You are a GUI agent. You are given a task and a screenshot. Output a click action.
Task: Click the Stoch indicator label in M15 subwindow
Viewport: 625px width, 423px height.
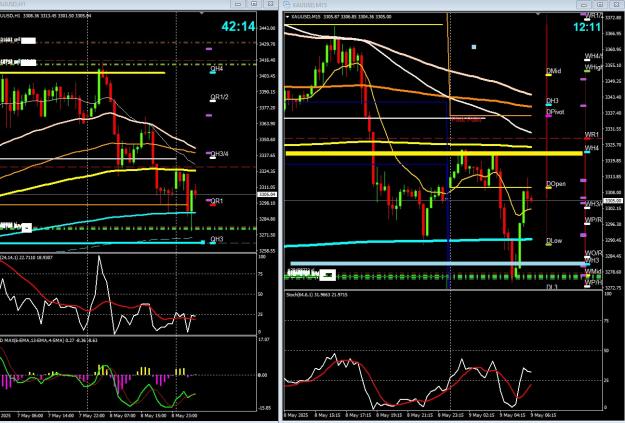(x=316, y=295)
